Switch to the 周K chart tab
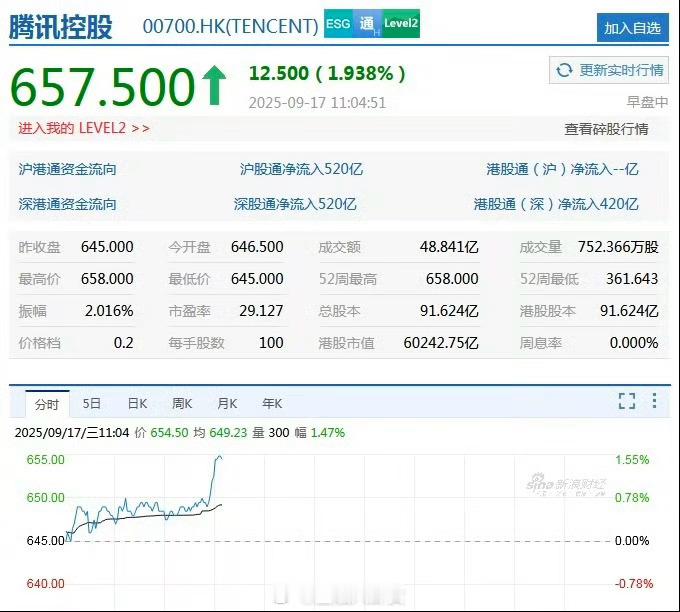The height and width of the screenshot is (612, 680). 182,404
